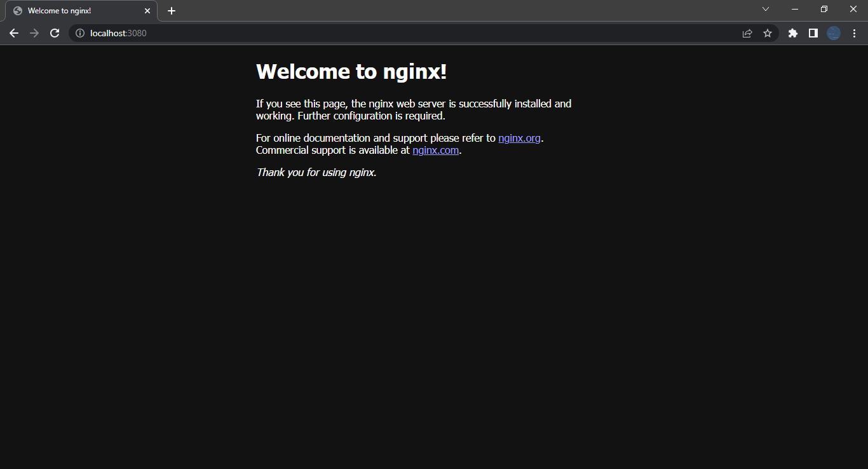Open the tab search dropdown arrow

[x=766, y=9]
